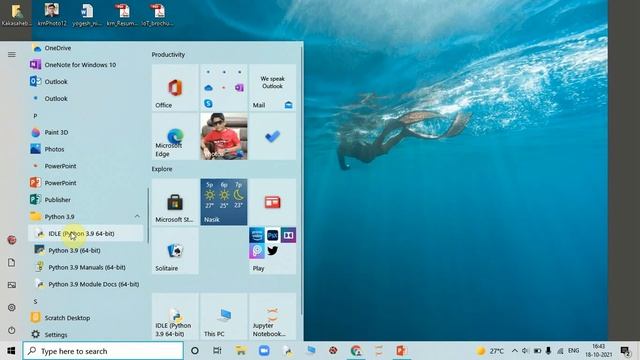
Task: Open the Jupyter taskbar icon
Action: 379,351
